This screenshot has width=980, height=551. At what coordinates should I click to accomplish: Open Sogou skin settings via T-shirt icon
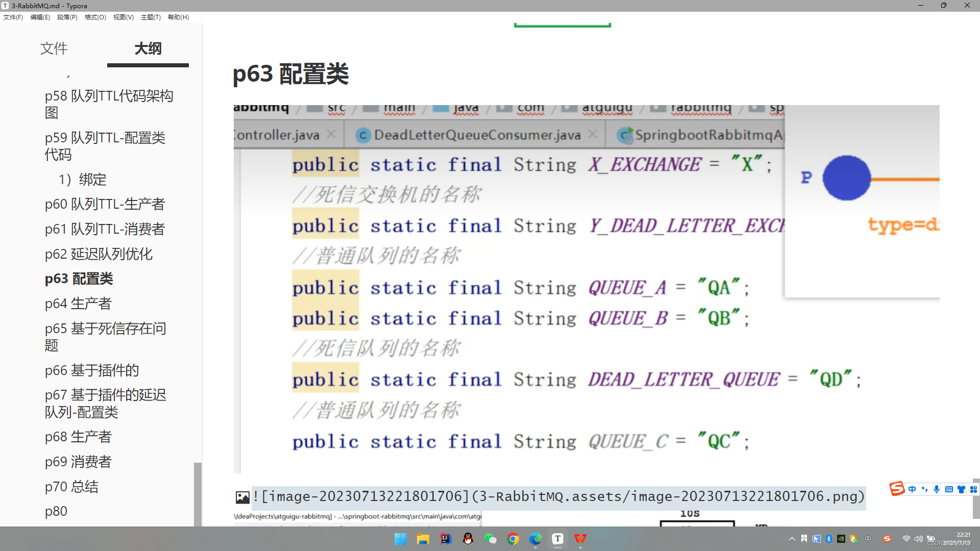[x=961, y=489]
